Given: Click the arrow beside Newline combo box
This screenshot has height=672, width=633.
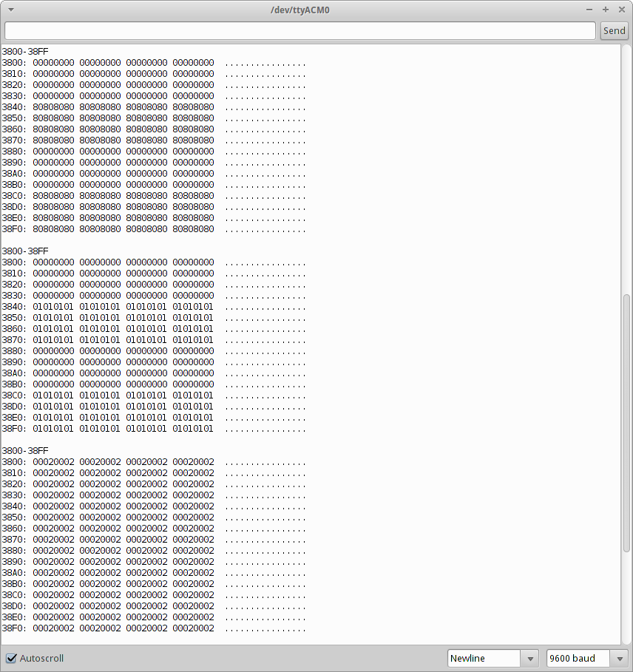Looking at the screenshot, I should 530,658.
